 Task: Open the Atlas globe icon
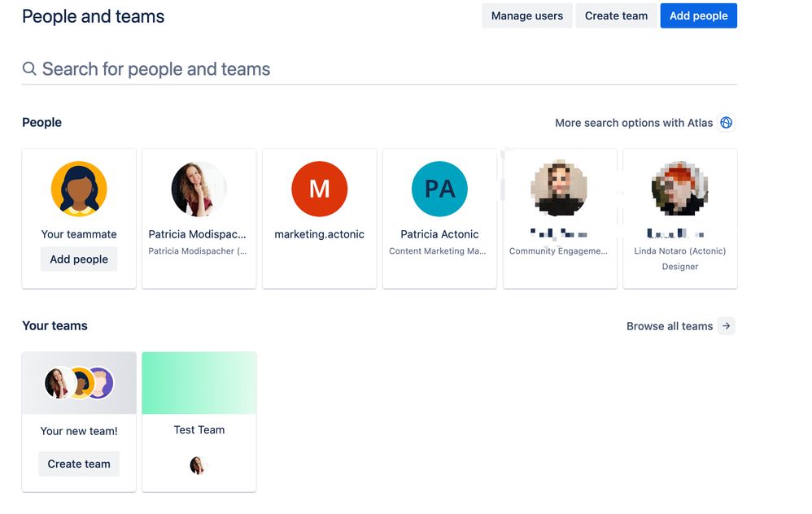tap(726, 122)
